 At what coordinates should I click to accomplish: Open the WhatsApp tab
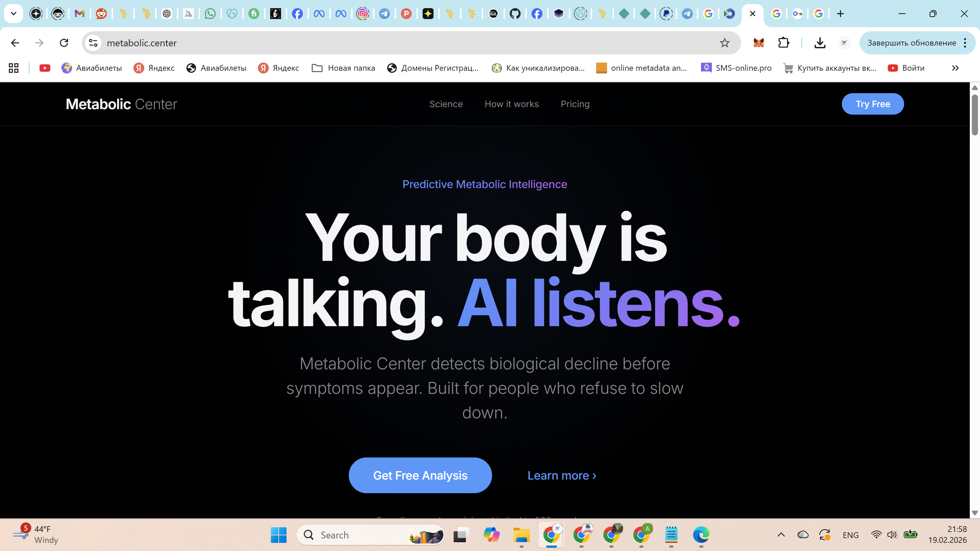coord(210,14)
